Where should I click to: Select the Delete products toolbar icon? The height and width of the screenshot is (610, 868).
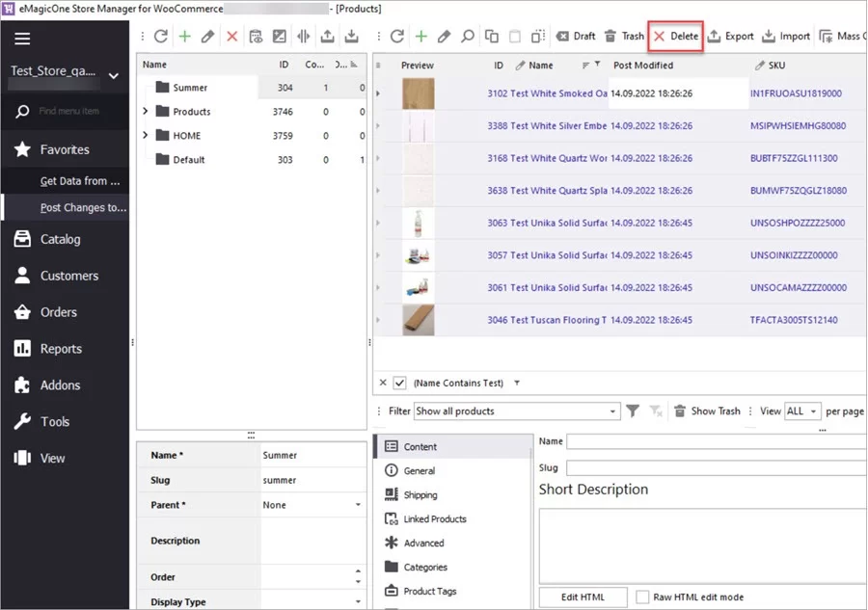click(x=675, y=37)
